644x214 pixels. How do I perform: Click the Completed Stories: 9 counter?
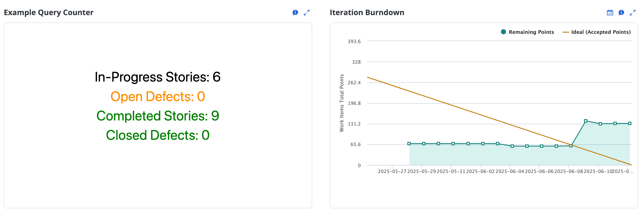point(158,116)
